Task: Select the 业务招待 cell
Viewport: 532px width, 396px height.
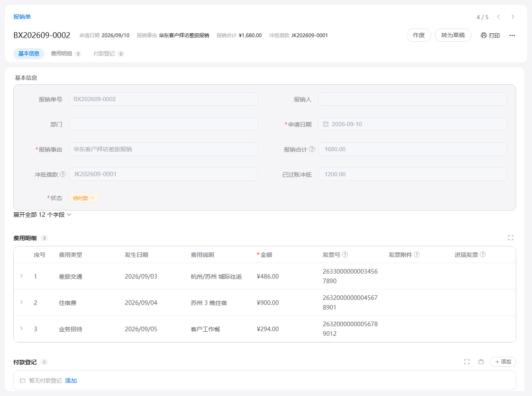Action: [71, 329]
